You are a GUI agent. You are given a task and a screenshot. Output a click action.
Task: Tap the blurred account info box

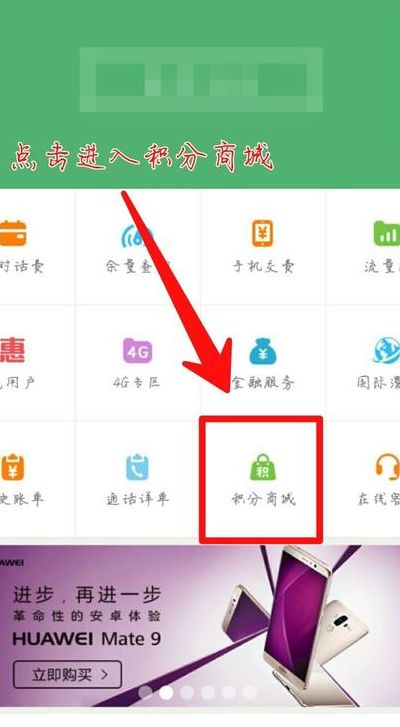coord(201,80)
